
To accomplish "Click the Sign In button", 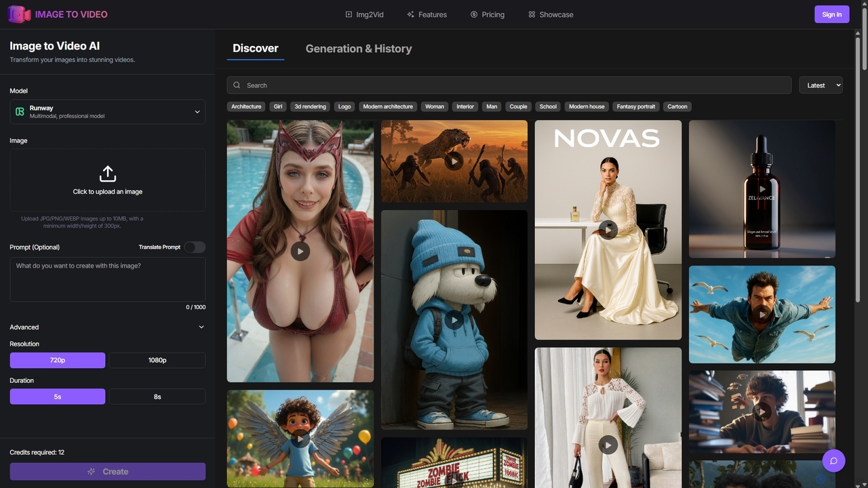I will point(831,14).
